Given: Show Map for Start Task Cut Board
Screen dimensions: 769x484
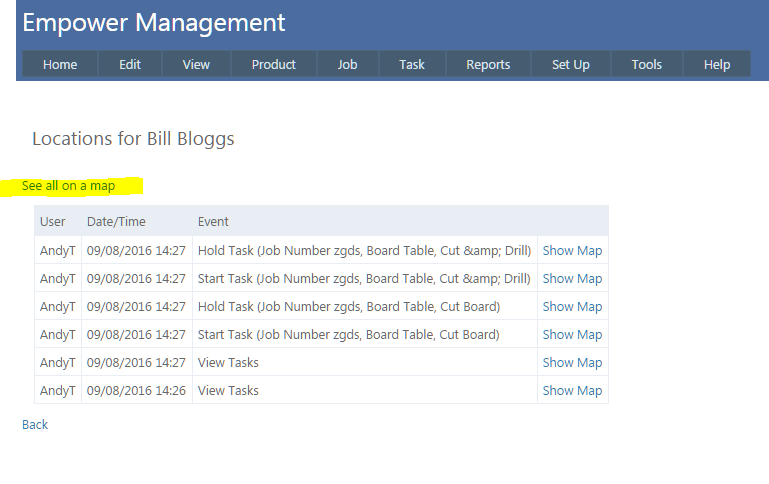Looking at the screenshot, I should coord(572,335).
